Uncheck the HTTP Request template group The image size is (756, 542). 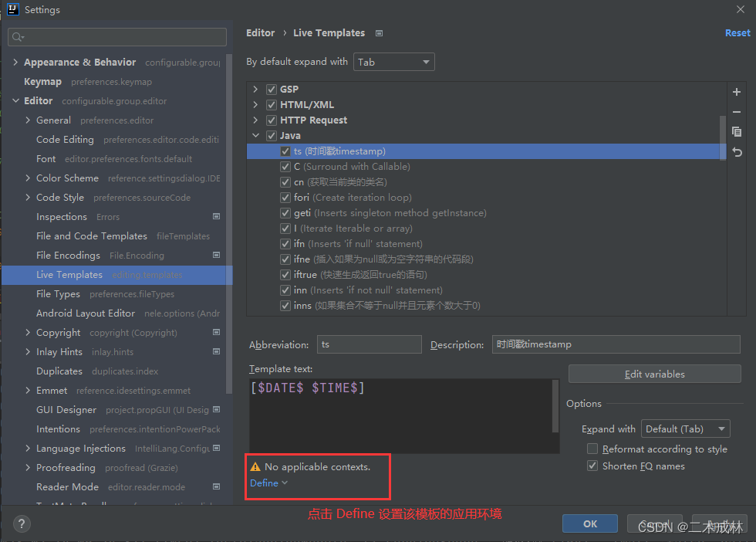point(272,120)
